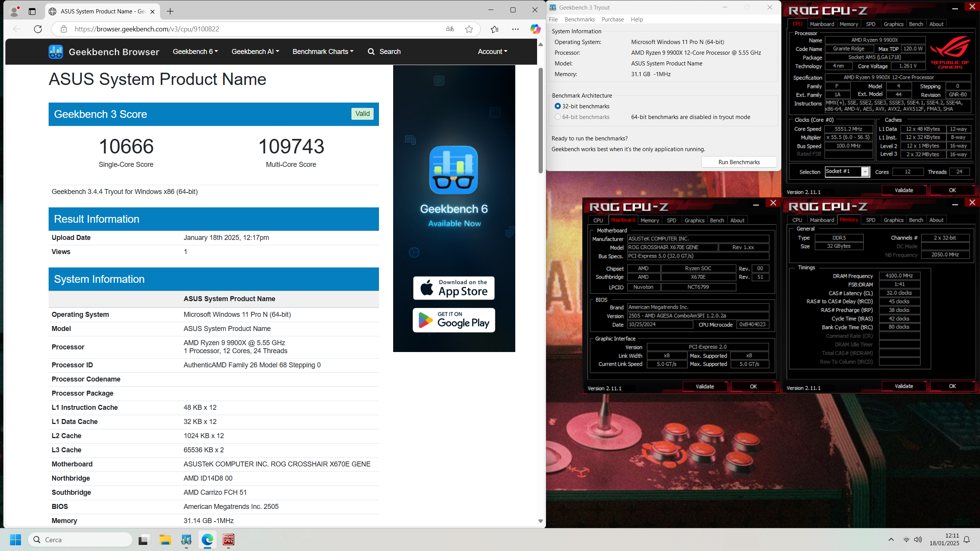Click the Cerca taskbar search box
980x551 pixels.
pos(80,540)
